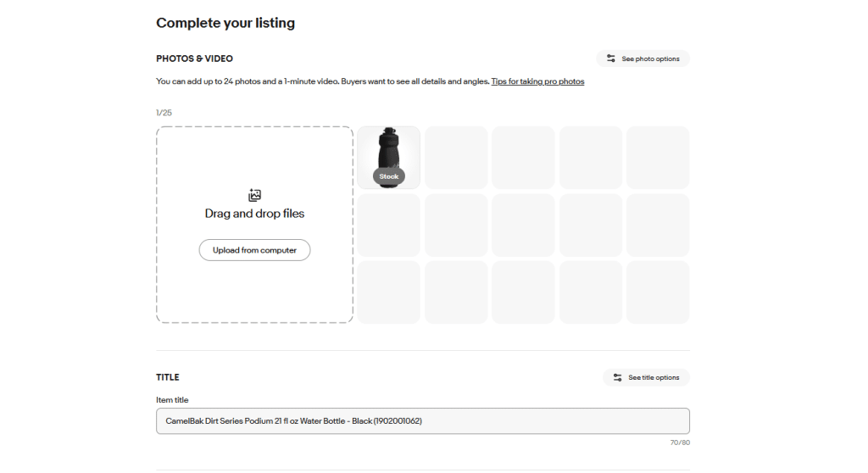The image size is (868, 473).
Task: Focus the Item title text field
Action: tap(422, 420)
